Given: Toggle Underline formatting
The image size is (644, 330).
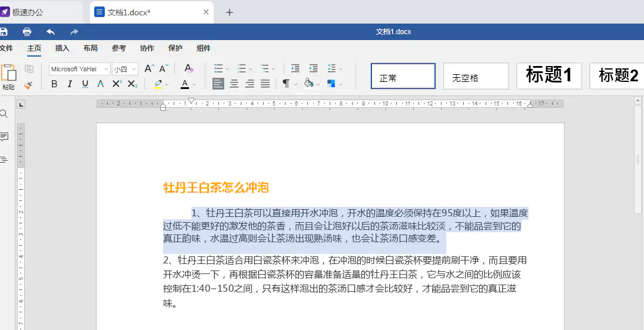Looking at the screenshot, I should (85, 84).
